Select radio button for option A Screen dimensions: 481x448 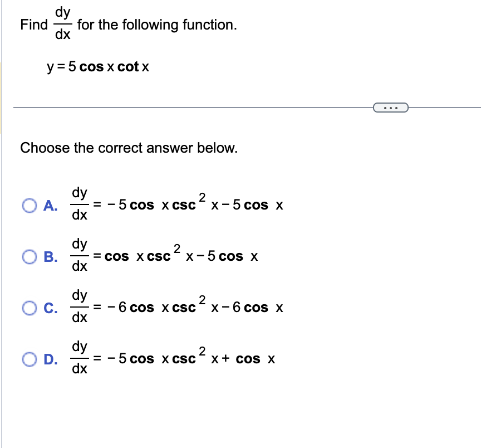click(29, 206)
